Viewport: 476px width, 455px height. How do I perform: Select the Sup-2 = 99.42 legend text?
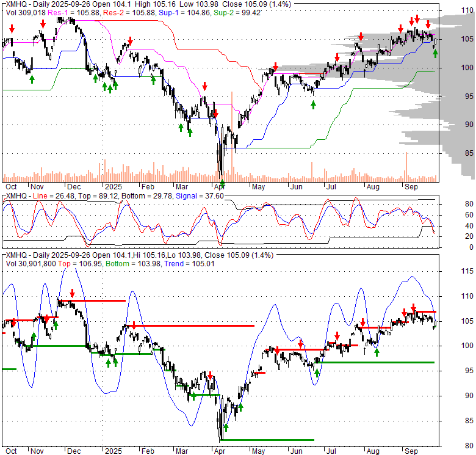[x=237, y=13]
